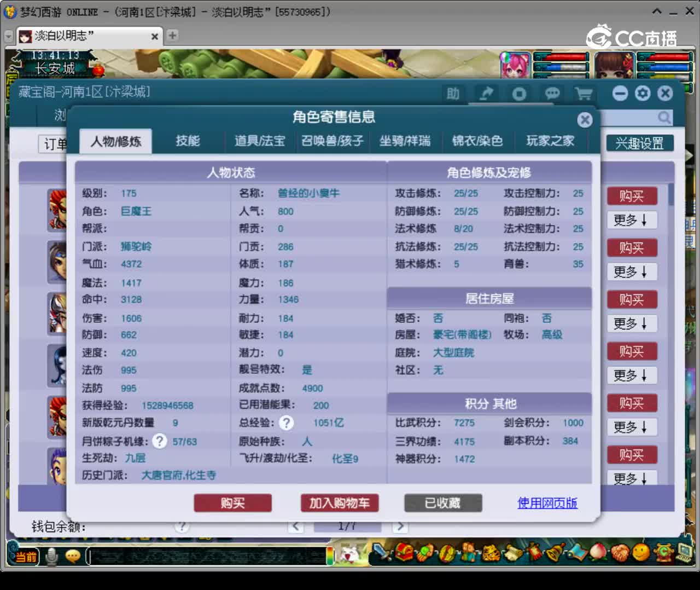Image resolution: width=700 pixels, height=590 pixels.
Task: Click the 化圣9 ascension value
Action: 345,459
